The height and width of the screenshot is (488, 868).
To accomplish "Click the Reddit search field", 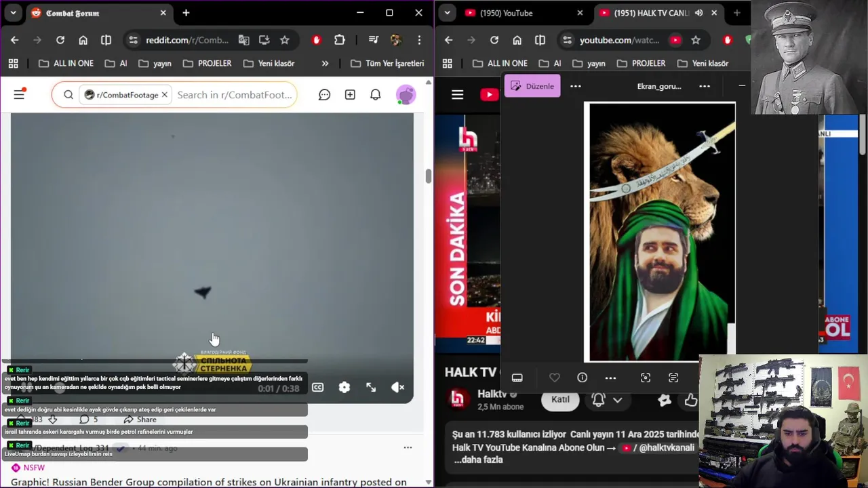I will point(235,95).
